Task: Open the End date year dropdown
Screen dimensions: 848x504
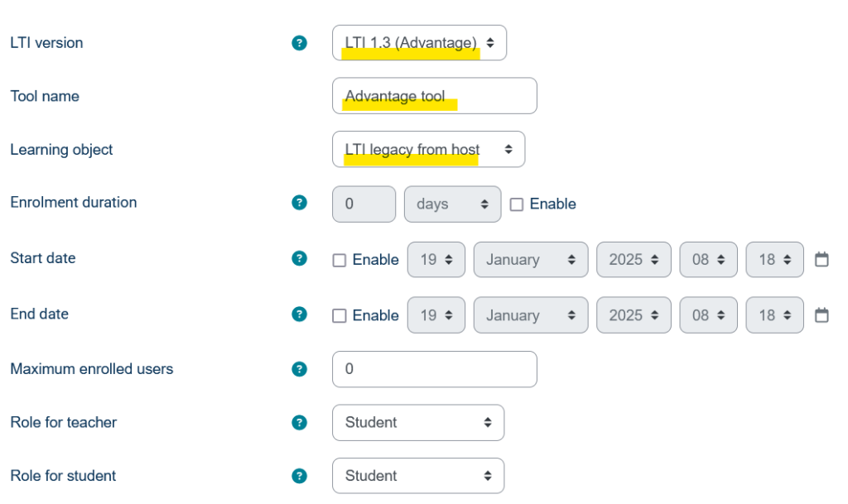Action: [634, 315]
